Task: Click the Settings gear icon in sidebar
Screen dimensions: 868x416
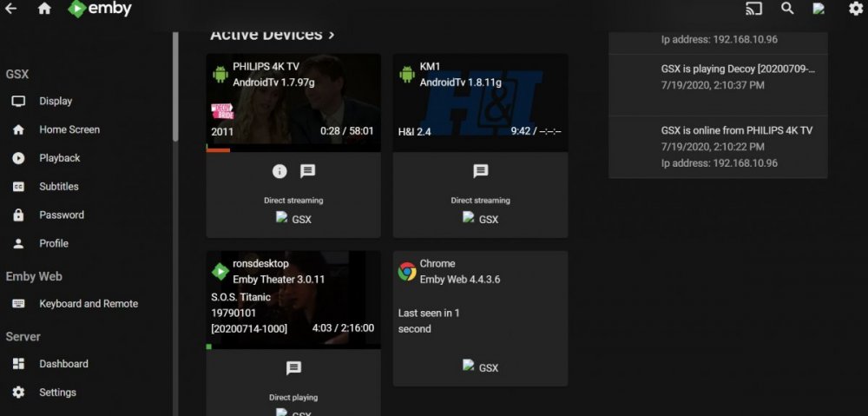Action: coord(18,393)
